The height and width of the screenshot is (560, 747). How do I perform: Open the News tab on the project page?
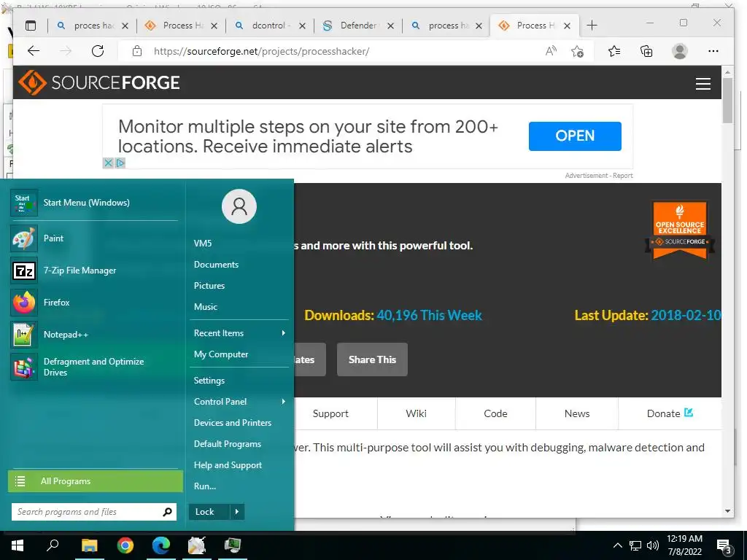point(577,413)
